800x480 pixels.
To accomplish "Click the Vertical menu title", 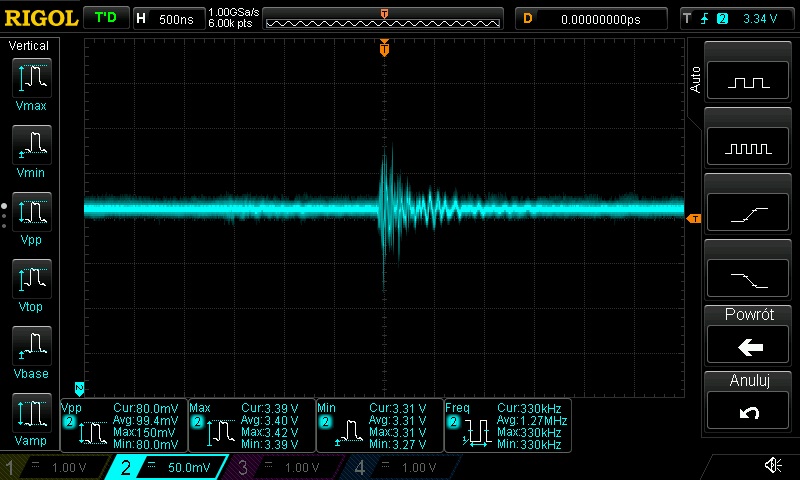I will click(29, 46).
